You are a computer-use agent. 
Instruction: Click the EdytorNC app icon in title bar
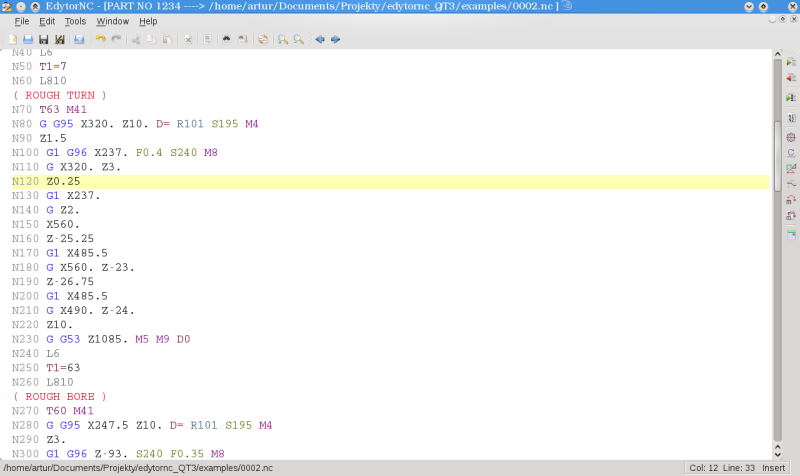tap(7, 7)
